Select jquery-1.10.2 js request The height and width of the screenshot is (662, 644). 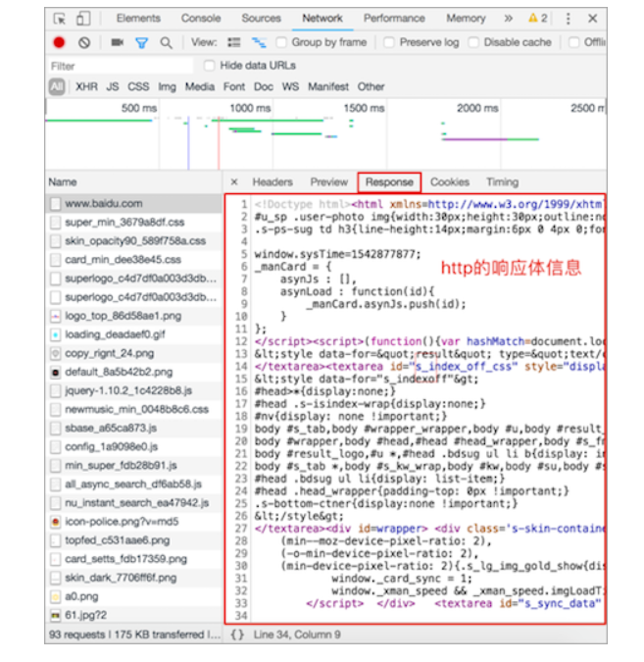[x=133, y=390]
